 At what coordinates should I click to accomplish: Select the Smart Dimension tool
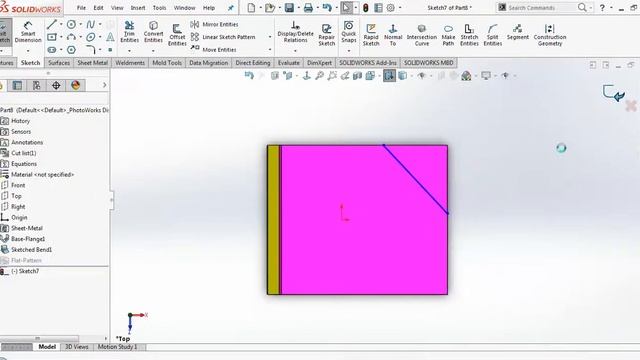(x=28, y=32)
